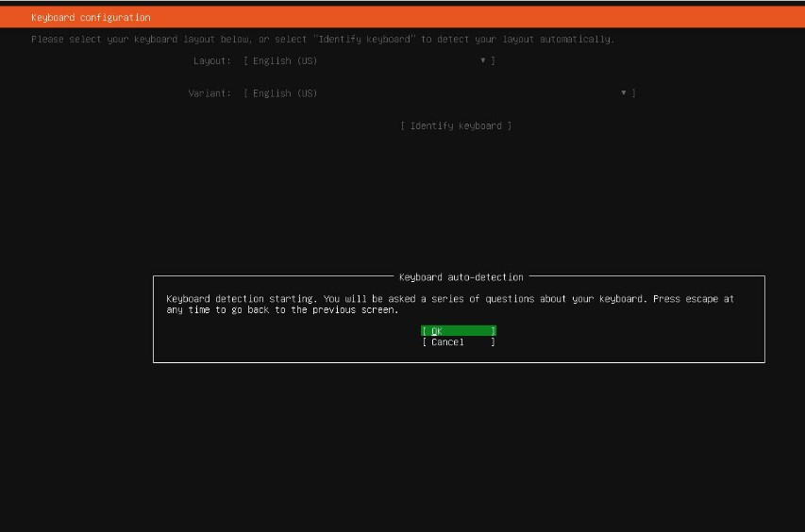Open the Layout dropdown list

coord(368,61)
